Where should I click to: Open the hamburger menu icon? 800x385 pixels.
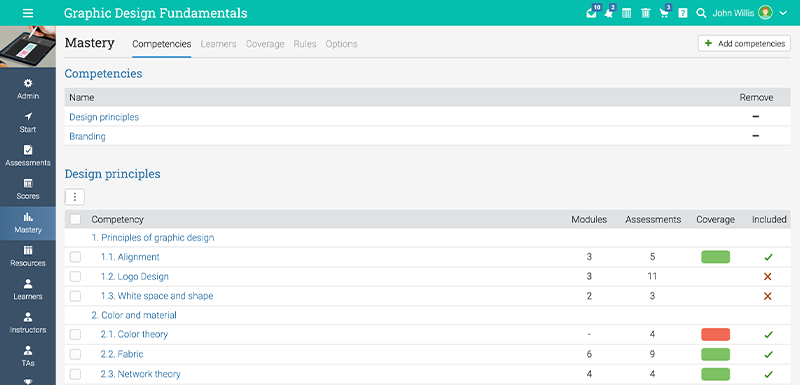[x=28, y=13]
